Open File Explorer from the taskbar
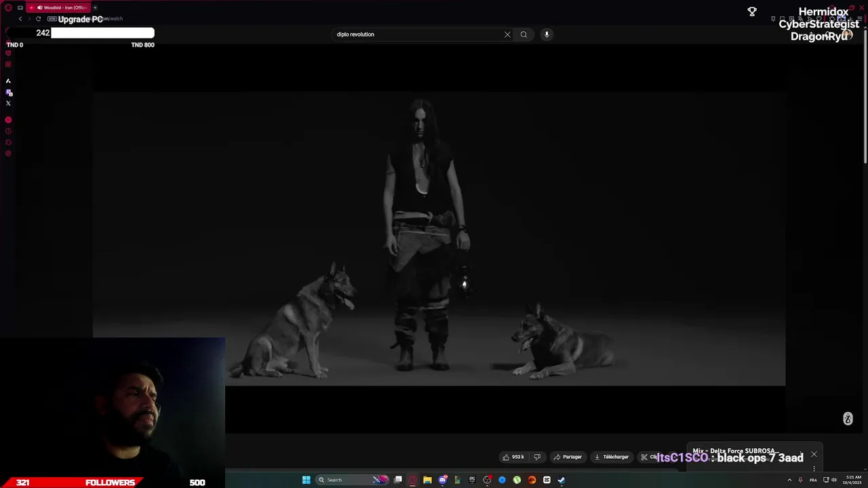Image resolution: width=868 pixels, height=488 pixels. (427, 480)
